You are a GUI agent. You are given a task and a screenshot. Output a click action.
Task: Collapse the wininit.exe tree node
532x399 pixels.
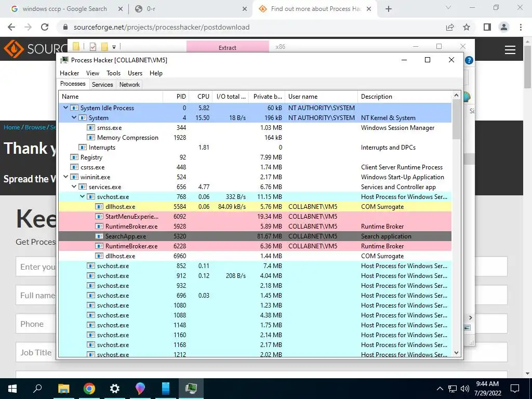pyautogui.click(x=66, y=177)
